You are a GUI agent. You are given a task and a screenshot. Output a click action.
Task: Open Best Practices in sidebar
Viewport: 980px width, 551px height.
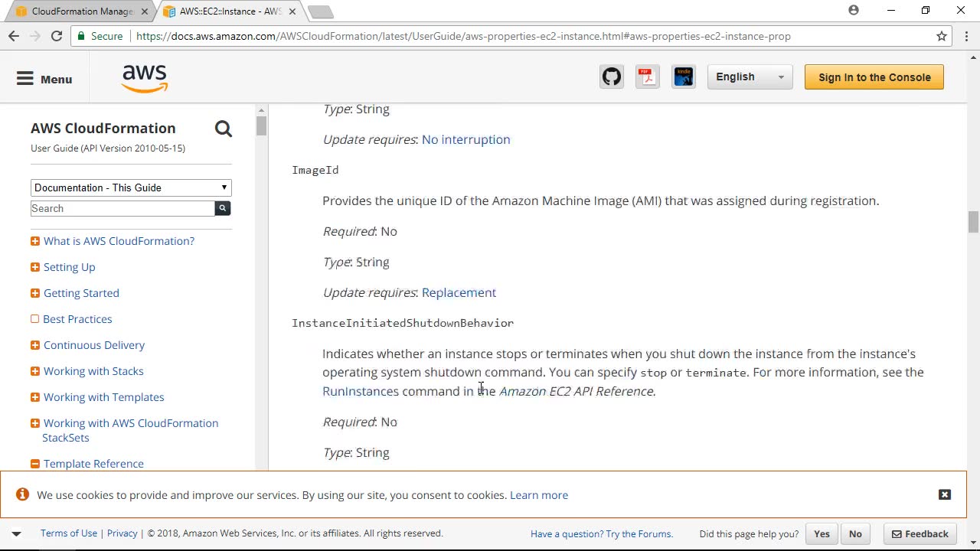tap(77, 319)
